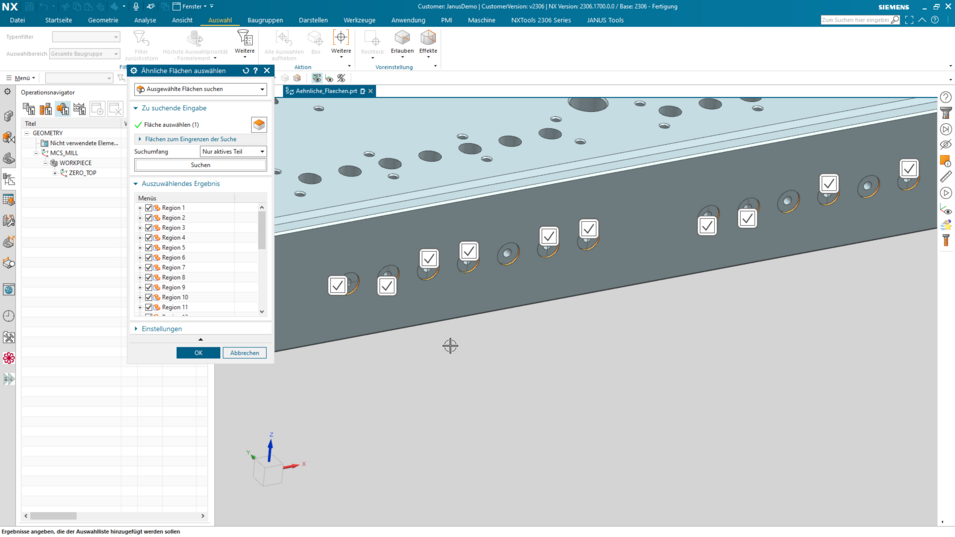Switch to Geometrie ribbon tab

click(x=103, y=20)
